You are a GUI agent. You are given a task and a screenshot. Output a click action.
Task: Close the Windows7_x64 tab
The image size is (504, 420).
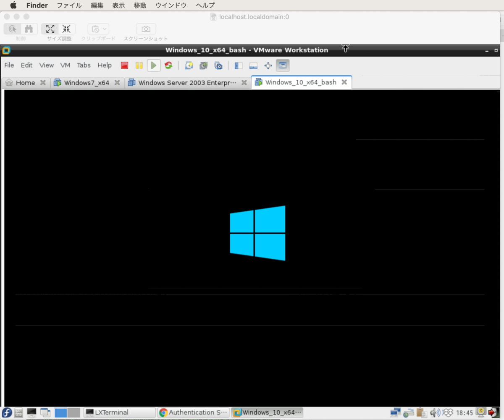tap(117, 83)
